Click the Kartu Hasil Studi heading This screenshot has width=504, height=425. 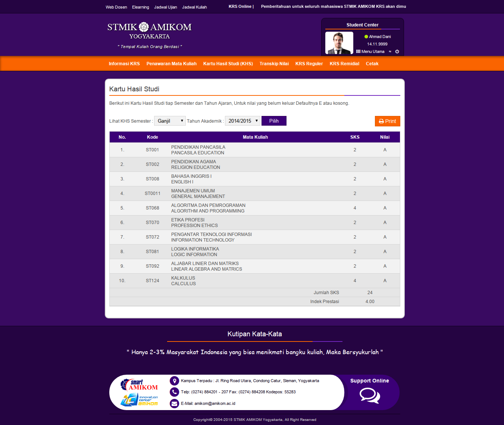(x=134, y=89)
